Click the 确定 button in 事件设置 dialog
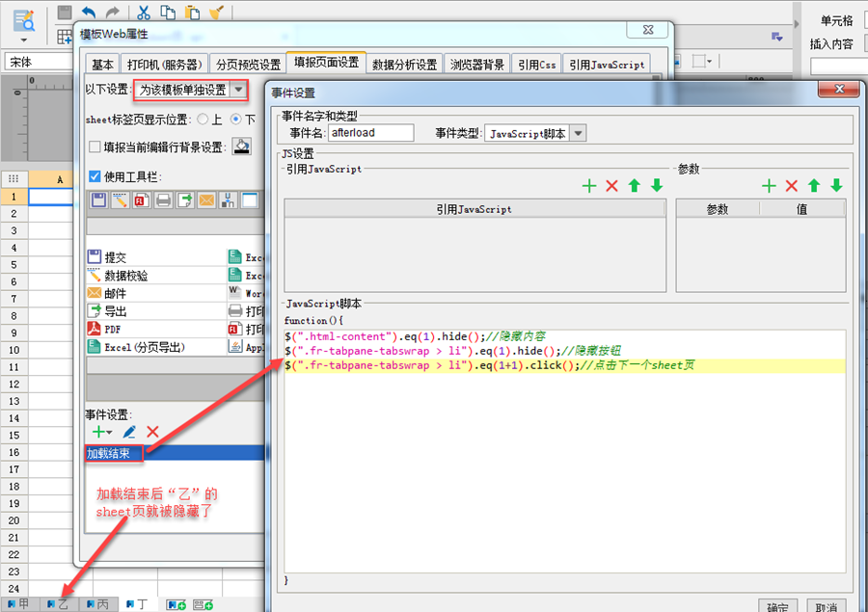This screenshot has width=868, height=612. coord(777,606)
